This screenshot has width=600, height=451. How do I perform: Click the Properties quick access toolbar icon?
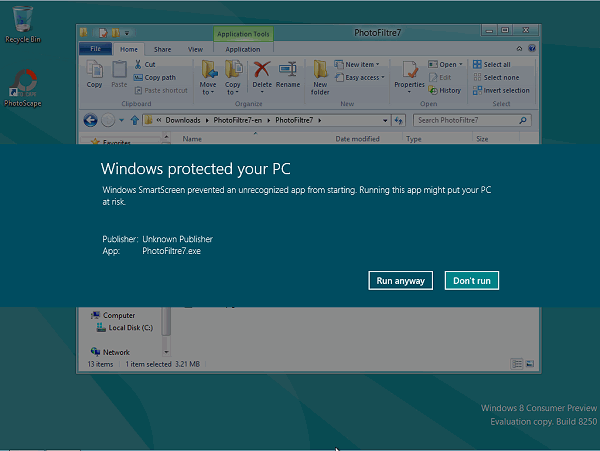tap(103, 33)
